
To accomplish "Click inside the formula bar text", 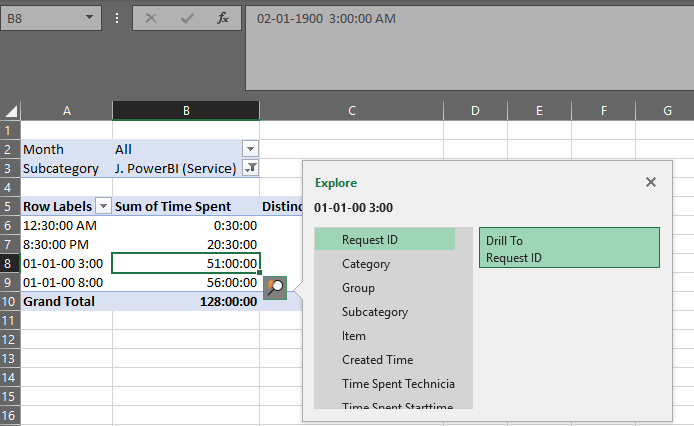I will pos(326,19).
